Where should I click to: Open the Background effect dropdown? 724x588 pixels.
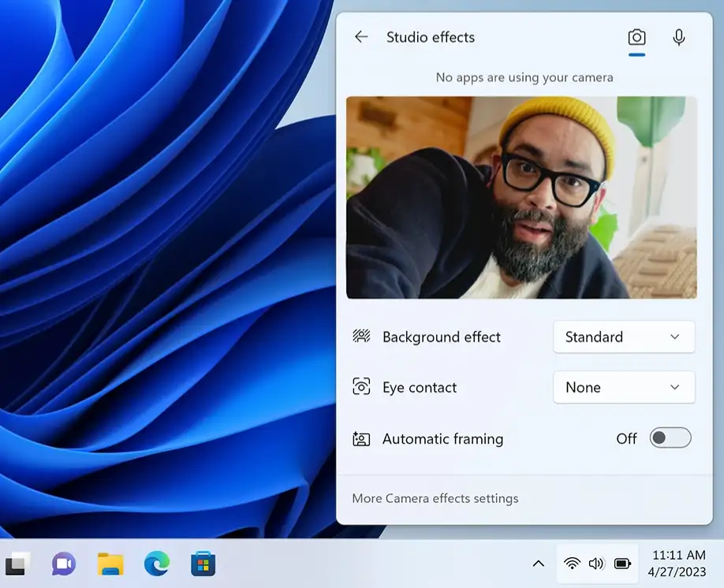click(x=624, y=337)
